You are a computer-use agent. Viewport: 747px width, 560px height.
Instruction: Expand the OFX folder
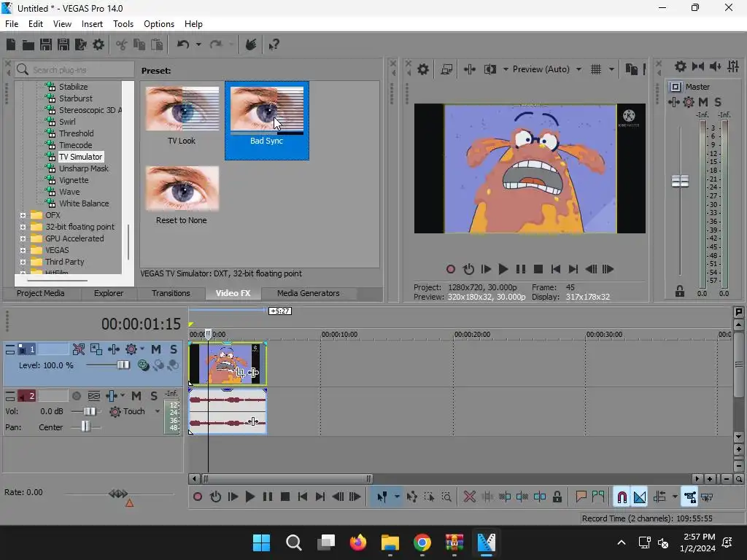(23, 215)
